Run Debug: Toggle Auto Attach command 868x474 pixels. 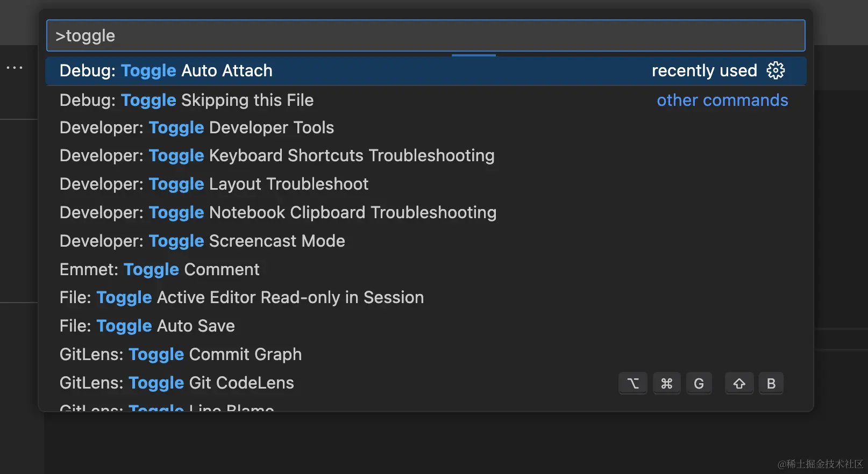pos(166,71)
